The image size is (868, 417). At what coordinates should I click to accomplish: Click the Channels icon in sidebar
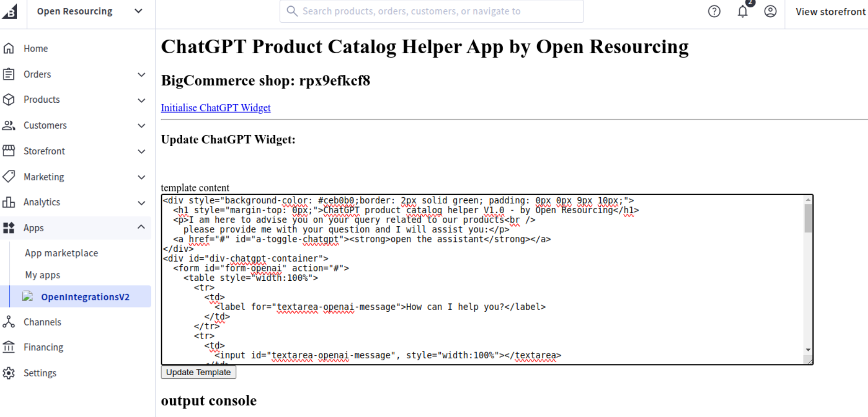coord(9,322)
